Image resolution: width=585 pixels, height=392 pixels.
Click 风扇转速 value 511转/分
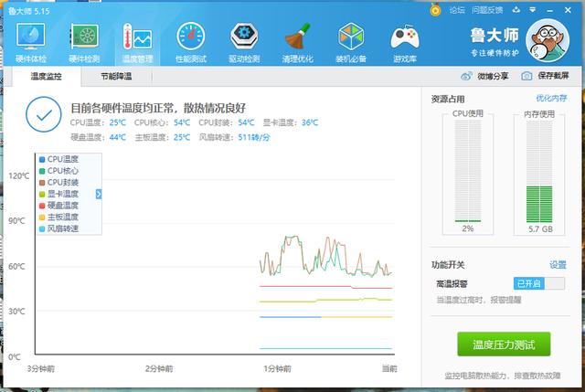coord(254,137)
